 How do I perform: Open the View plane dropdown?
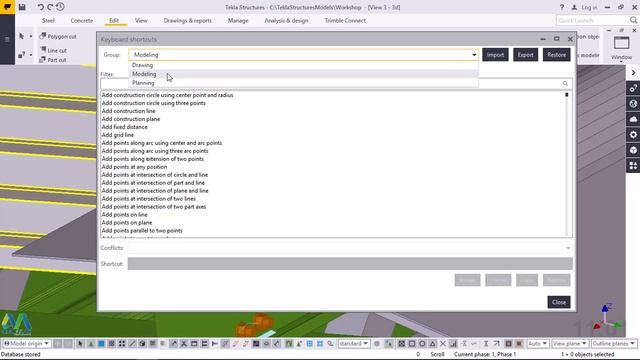pos(569,344)
